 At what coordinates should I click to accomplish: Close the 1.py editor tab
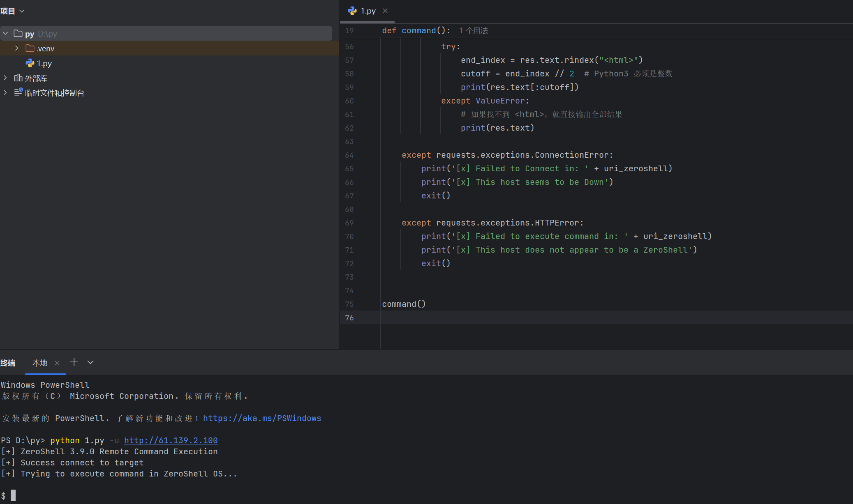(x=385, y=11)
